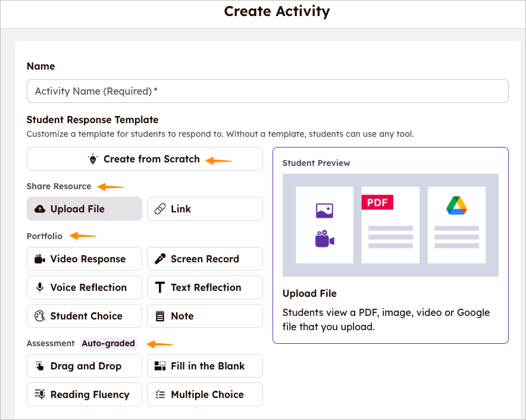Click the hand icon for Drag and Drop
Viewport: 526px width, 420px height.
tap(40, 366)
